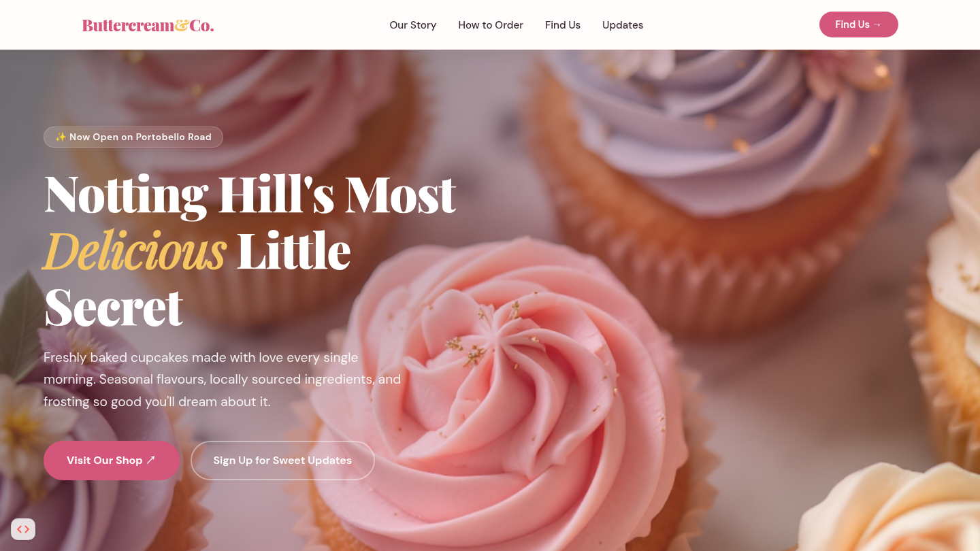The height and width of the screenshot is (551, 980).
Task: Click the golden ampersand in the logo
Action: (181, 25)
